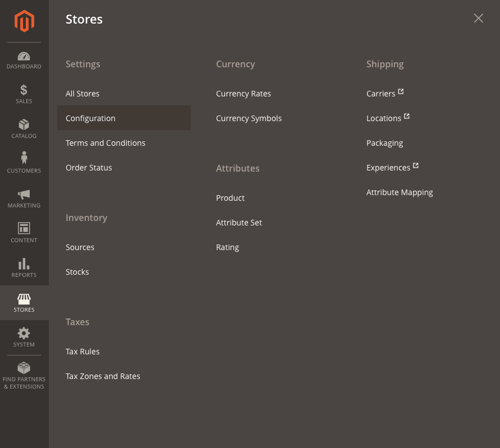Open Attribute Set under Attributes
The height and width of the screenshot is (448, 500).
239,223
